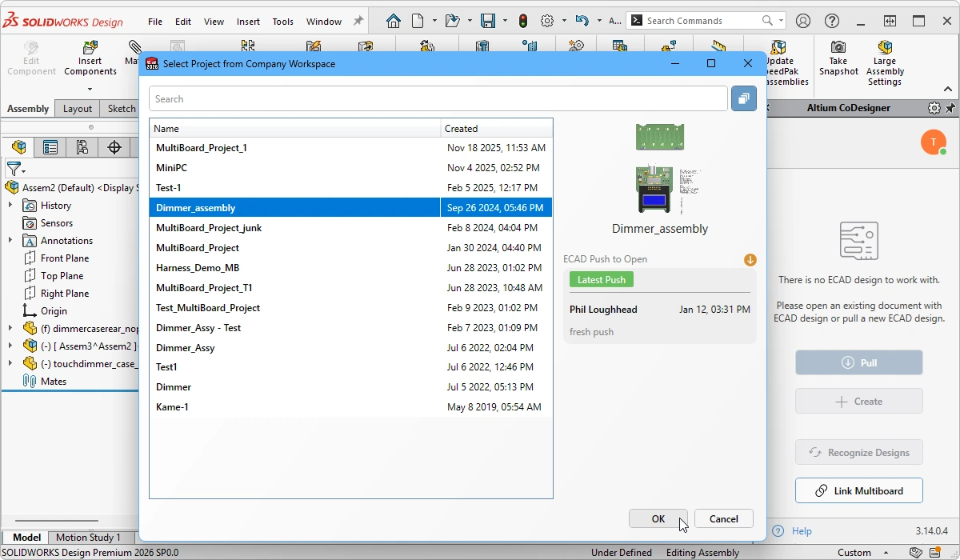Screen dimensions: 960x560
Task: Select the MultiBoard_Project_1 row
Action: tap(351, 148)
